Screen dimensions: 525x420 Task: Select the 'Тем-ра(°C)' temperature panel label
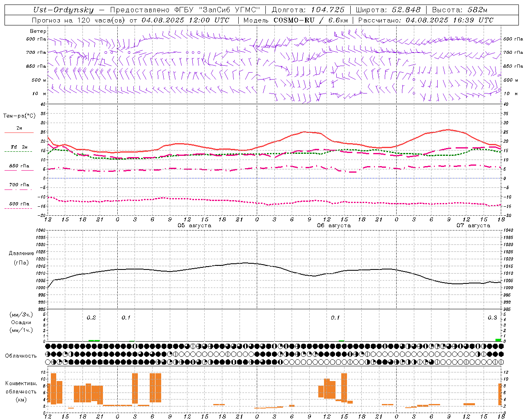[19, 116]
